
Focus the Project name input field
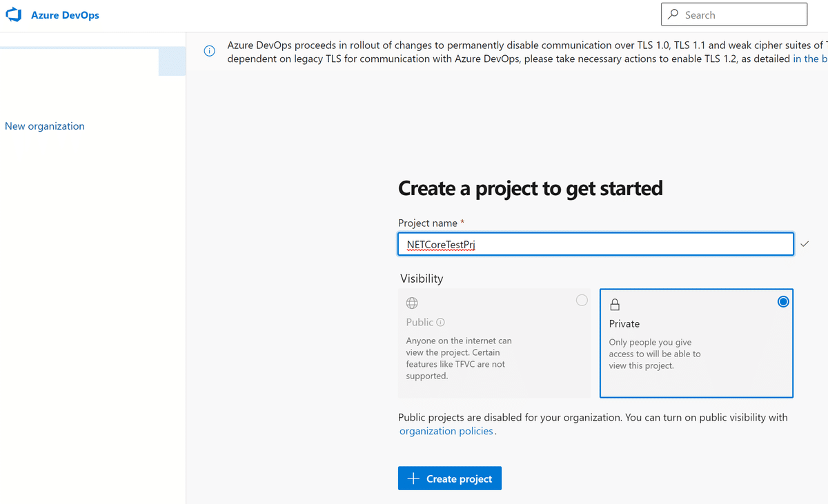coord(596,244)
